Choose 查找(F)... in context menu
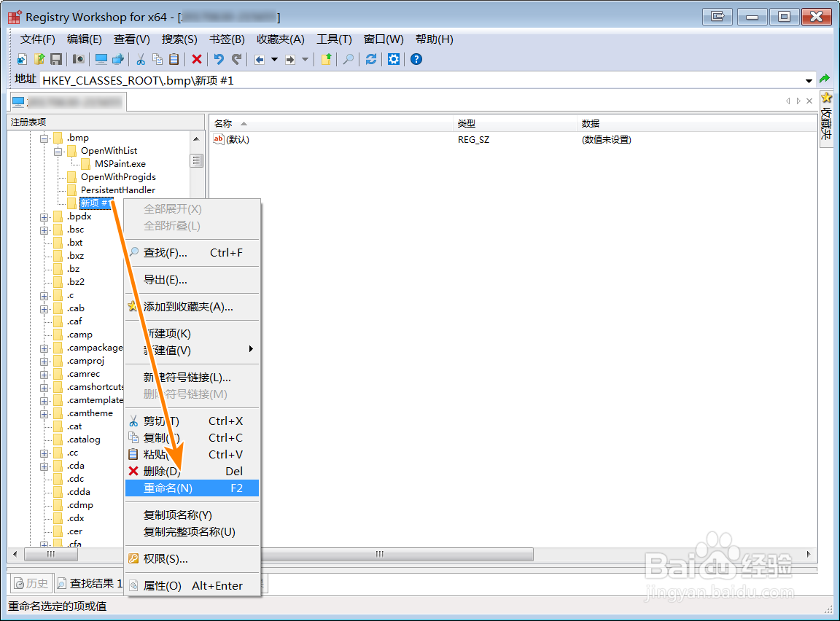The image size is (840, 621). [192, 253]
